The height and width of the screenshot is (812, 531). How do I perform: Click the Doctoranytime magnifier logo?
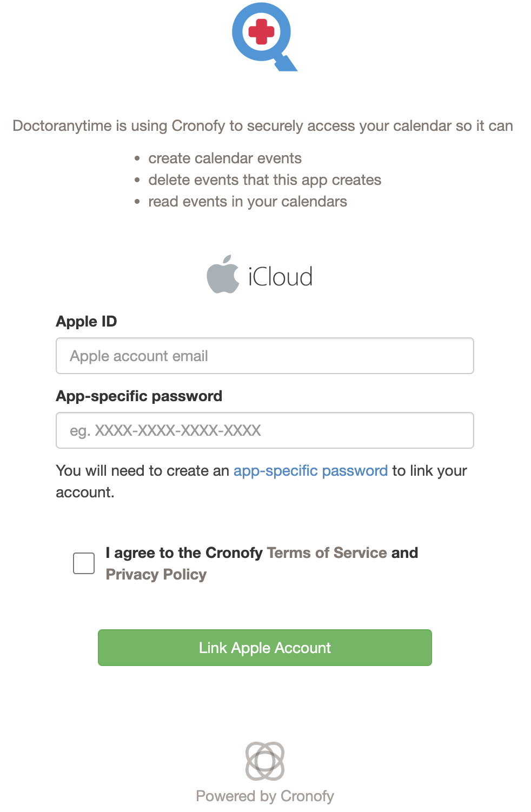click(264, 37)
